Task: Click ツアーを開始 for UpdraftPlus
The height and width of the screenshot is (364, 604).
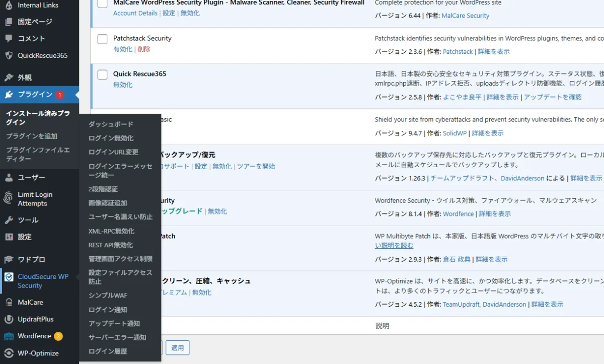Action: click(256, 166)
